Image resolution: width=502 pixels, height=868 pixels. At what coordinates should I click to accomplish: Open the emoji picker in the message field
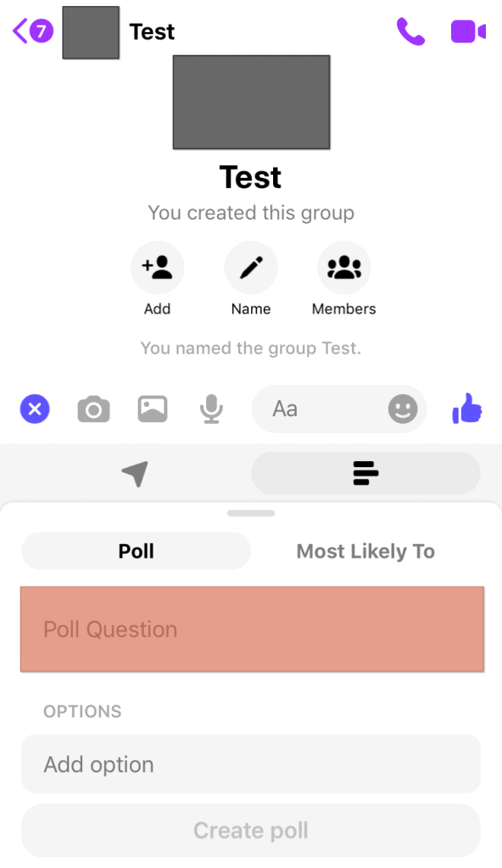click(402, 409)
